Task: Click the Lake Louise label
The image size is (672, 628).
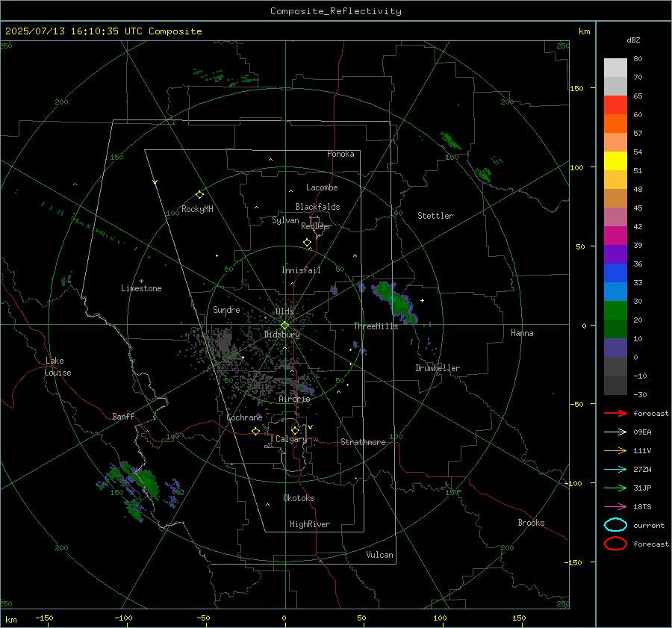Action: 57,367
